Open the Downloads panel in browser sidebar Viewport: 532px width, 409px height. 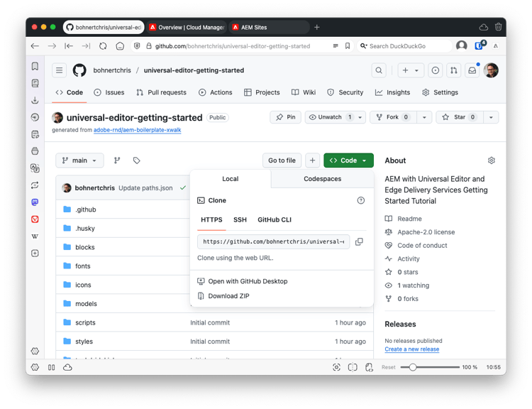coord(35,100)
